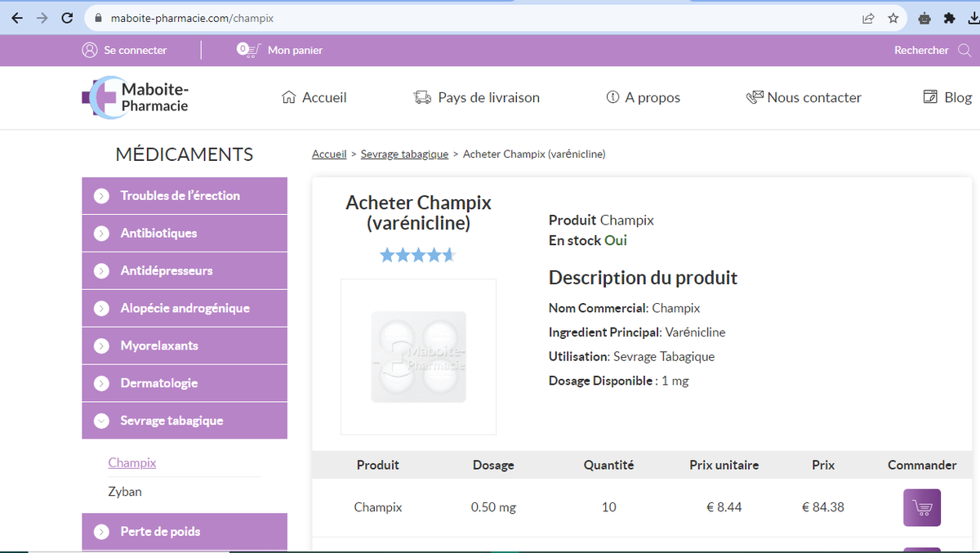Go back with the browser back arrow

point(17,18)
